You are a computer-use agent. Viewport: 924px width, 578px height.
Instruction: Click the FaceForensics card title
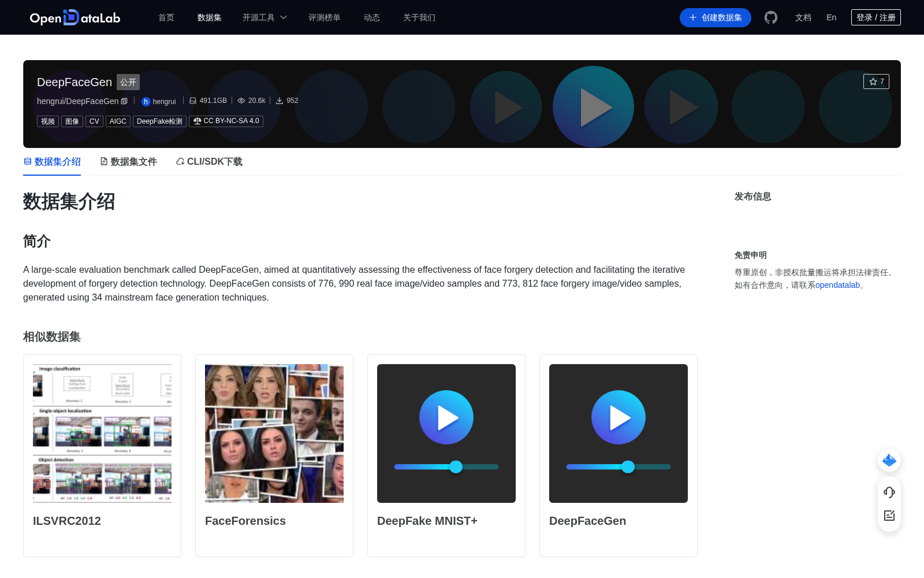[x=245, y=521]
